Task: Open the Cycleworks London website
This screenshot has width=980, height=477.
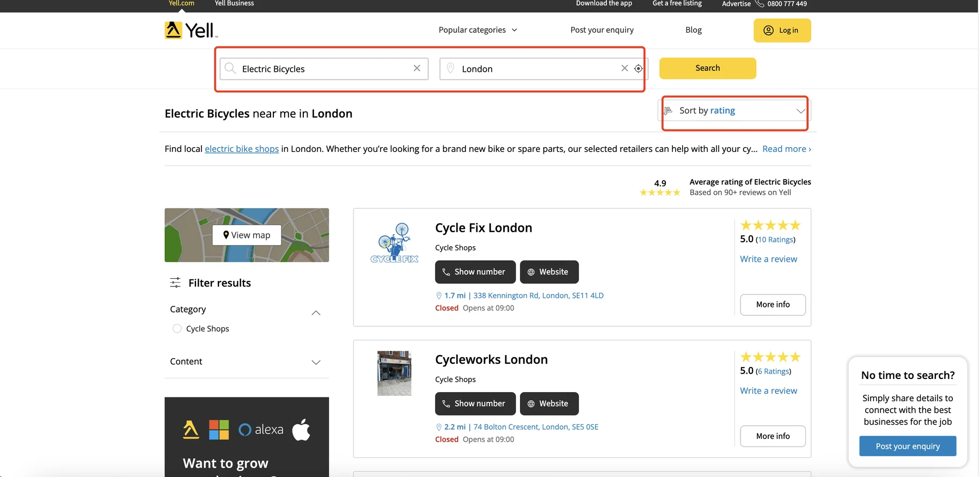Action: tap(549, 403)
